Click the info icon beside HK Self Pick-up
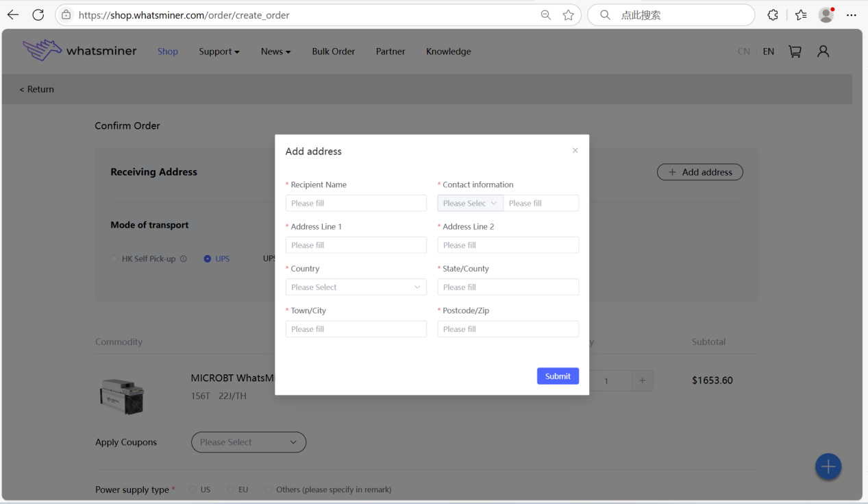The image size is (868, 504). tap(184, 259)
